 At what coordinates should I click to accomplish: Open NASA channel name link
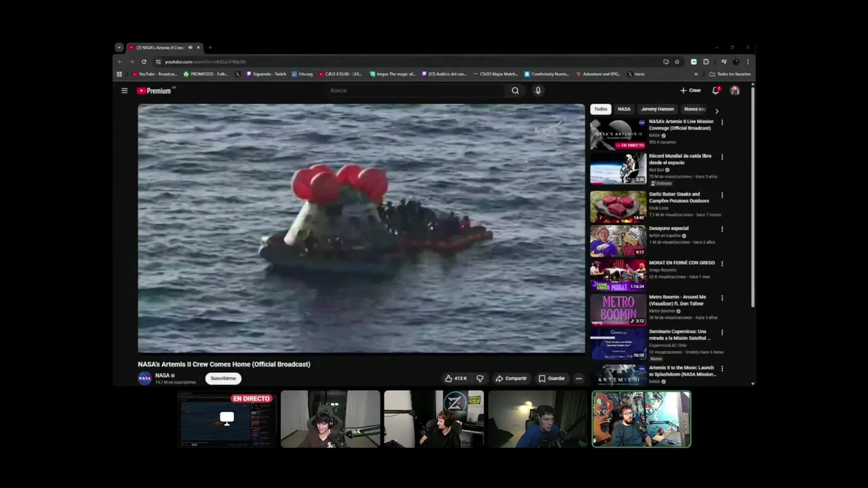pyautogui.click(x=162, y=375)
